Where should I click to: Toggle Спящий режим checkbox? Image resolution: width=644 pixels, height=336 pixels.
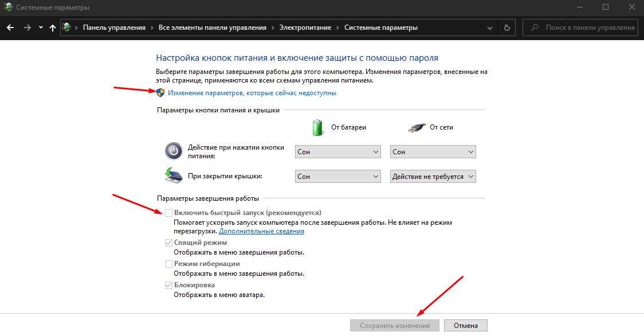click(168, 243)
